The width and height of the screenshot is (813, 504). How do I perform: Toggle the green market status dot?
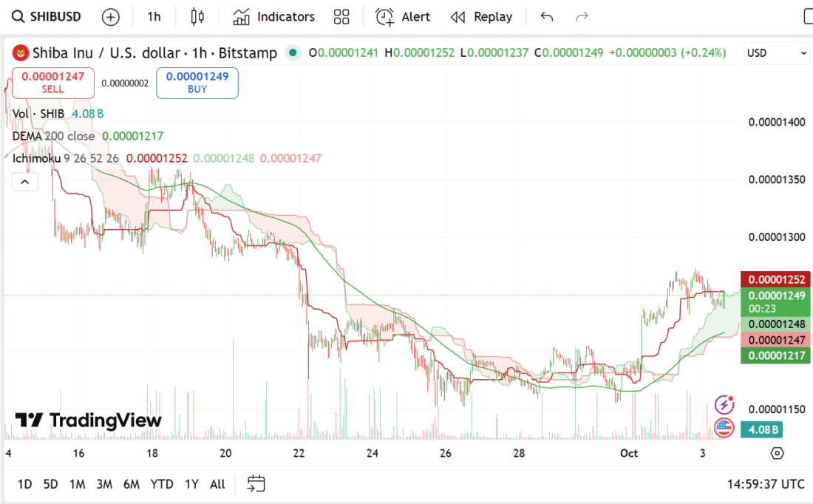[293, 52]
